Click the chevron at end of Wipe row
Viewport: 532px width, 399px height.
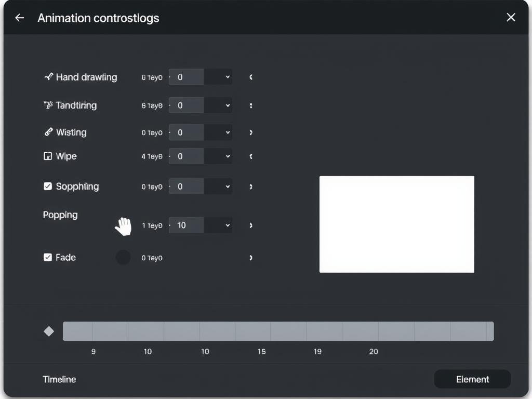pos(251,156)
